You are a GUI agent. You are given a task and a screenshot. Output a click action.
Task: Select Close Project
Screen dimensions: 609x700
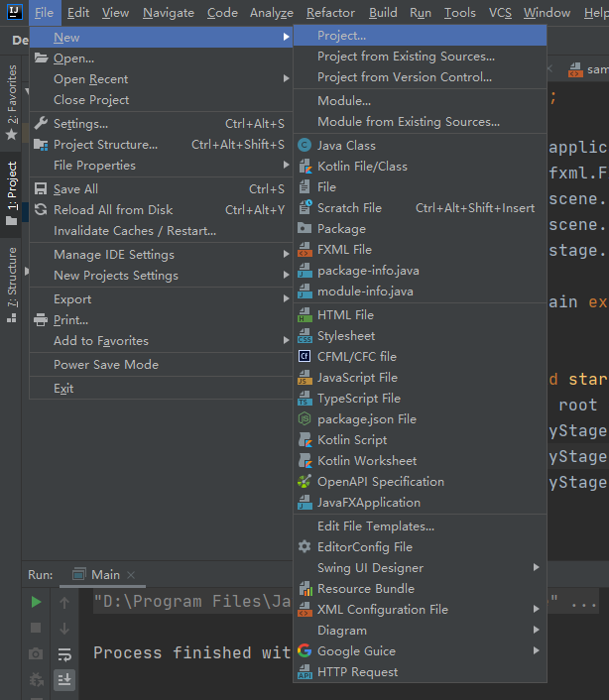(x=161, y=99)
